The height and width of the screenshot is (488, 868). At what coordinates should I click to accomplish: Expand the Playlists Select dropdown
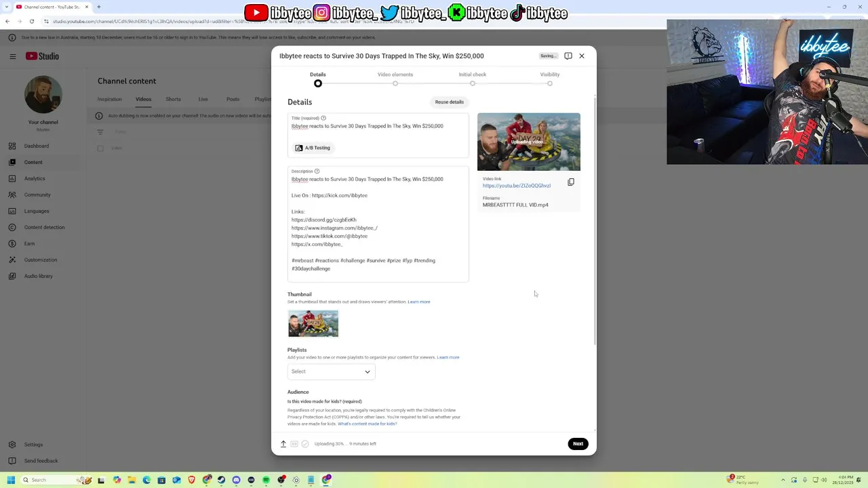click(331, 371)
